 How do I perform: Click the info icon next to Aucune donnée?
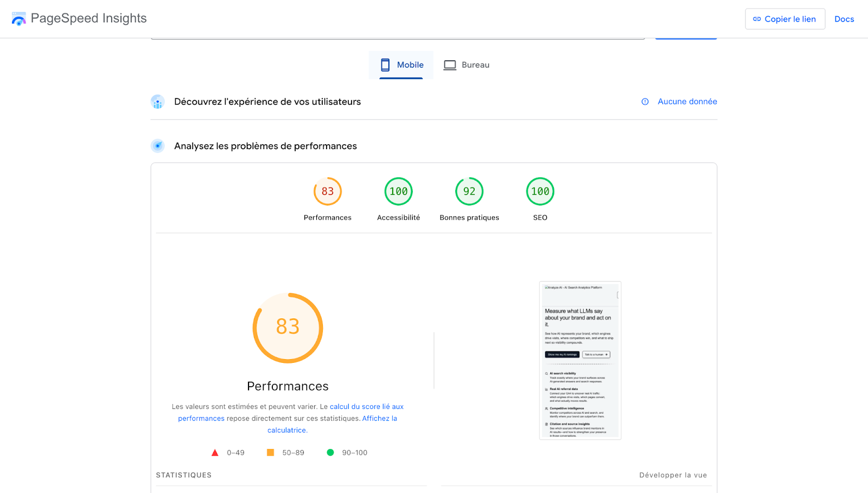click(644, 101)
